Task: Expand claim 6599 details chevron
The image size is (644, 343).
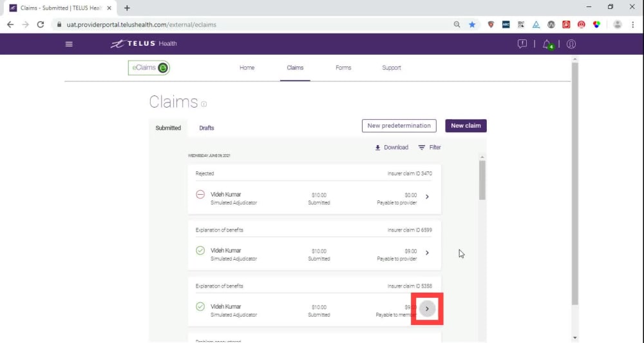Action: [x=427, y=253]
